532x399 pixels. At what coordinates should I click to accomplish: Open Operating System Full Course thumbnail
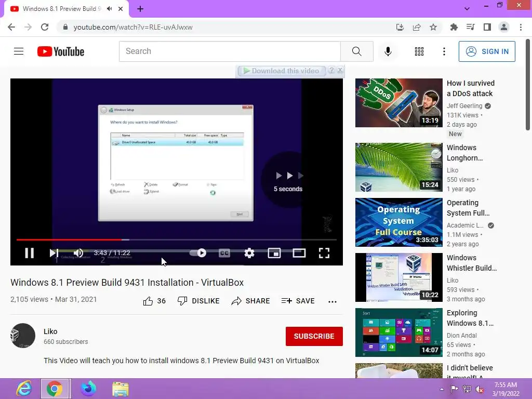click(x=398, y=222)
